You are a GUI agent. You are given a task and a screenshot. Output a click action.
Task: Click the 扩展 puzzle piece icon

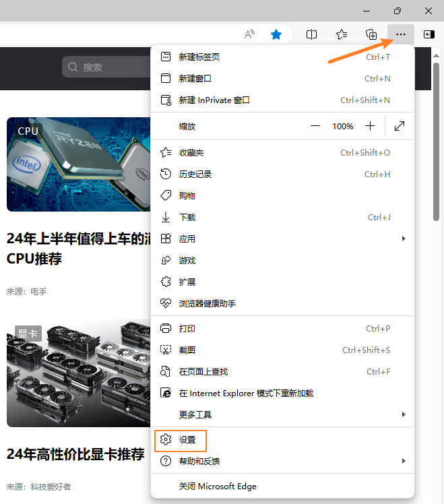pos(166,282)
